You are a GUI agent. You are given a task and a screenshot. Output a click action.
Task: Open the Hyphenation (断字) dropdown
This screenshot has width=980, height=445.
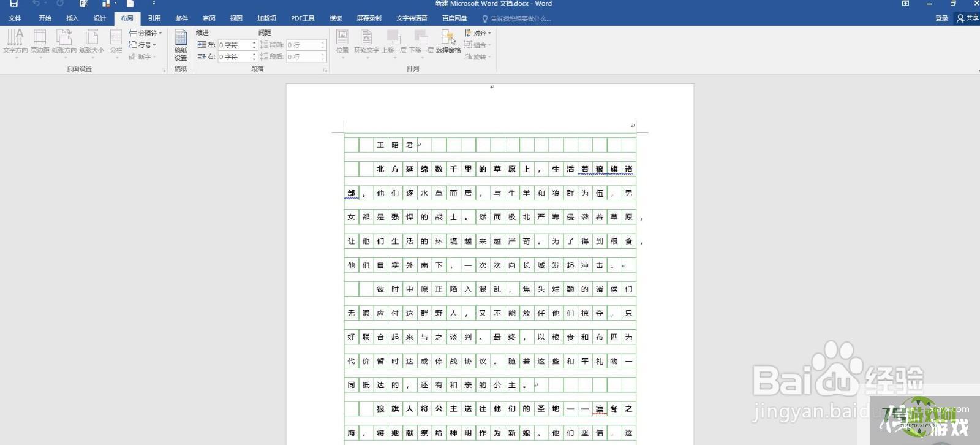[x=143, y=56]
